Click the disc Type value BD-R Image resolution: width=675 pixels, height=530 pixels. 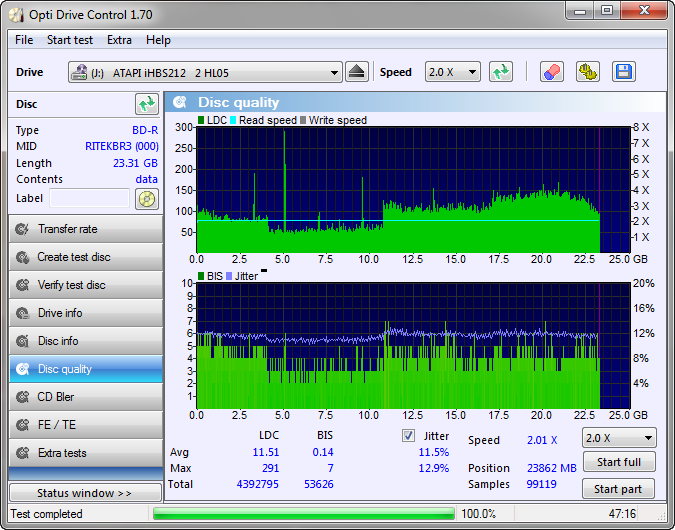[x=145, y=130]
